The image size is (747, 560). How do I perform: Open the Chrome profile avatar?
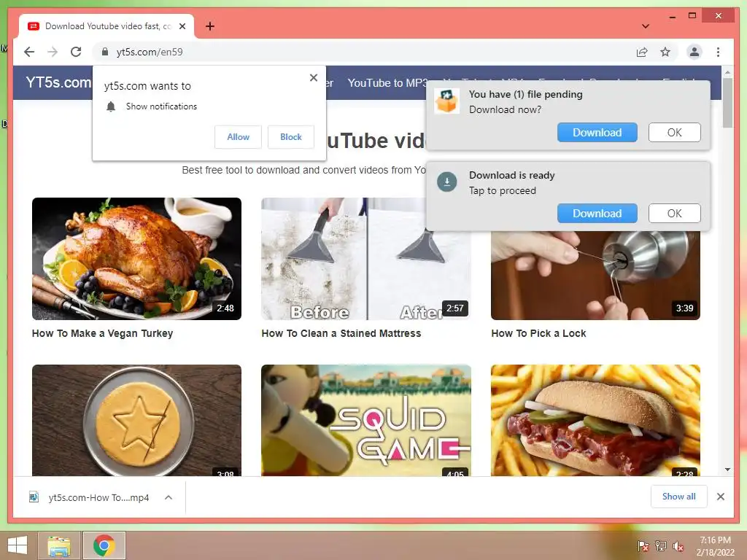click(694, 52)
